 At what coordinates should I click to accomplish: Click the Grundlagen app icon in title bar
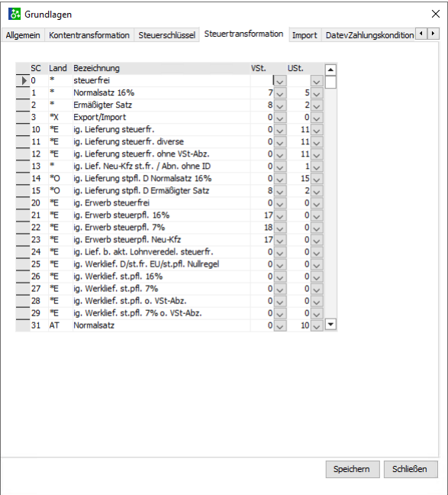[x=15, y=15]
